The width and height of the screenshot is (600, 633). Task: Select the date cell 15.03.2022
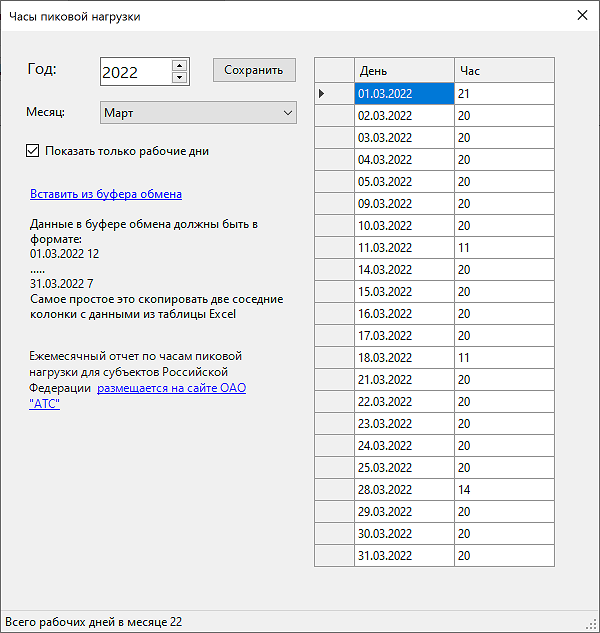405,292
